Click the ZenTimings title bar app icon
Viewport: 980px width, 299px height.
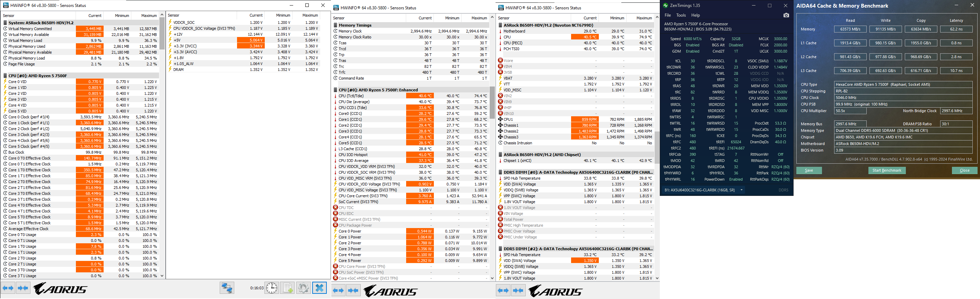665,5
